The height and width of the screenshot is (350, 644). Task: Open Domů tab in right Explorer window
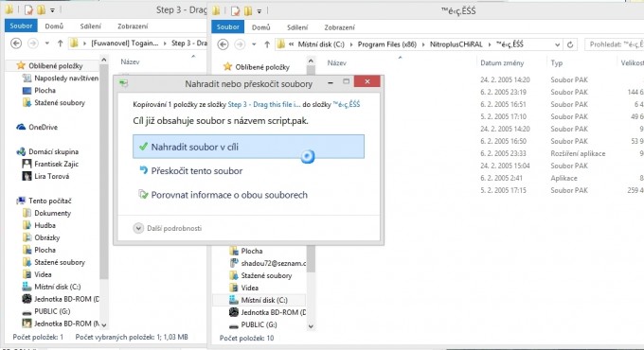click(x=260, y=27)
